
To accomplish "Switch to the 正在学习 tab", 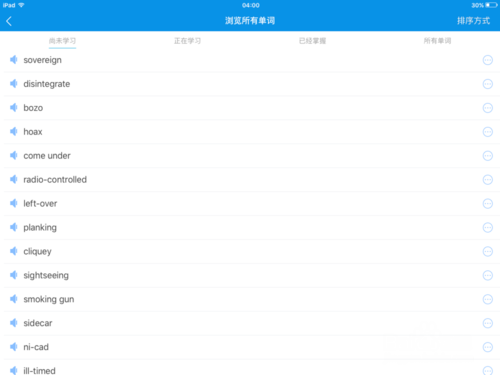I will pyautogui.click(x=187, y=41).
